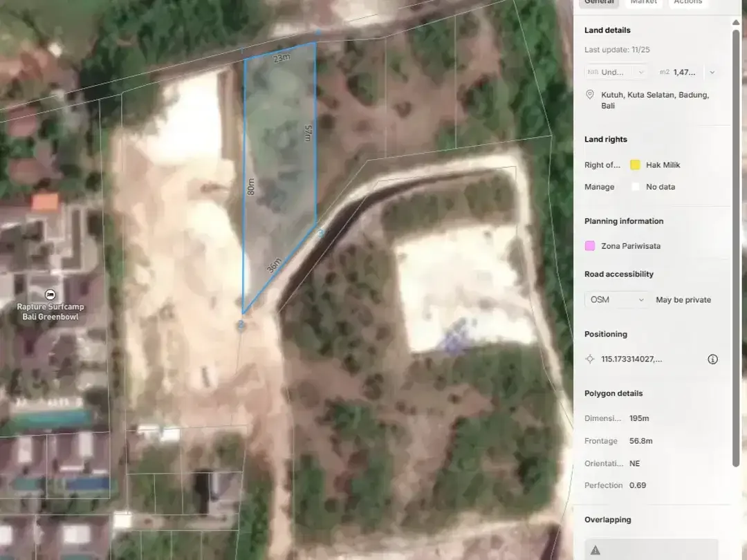This screenshot has height=560, width=747.
Task: Click the 23m edge length label
Action: (282, 57)
